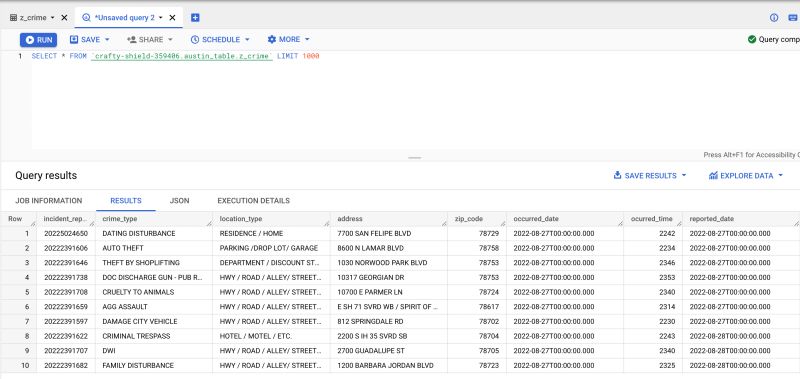The width and height of the screenshot is (800, 379).
Task: Click the address column header
Action: point(389,219)
